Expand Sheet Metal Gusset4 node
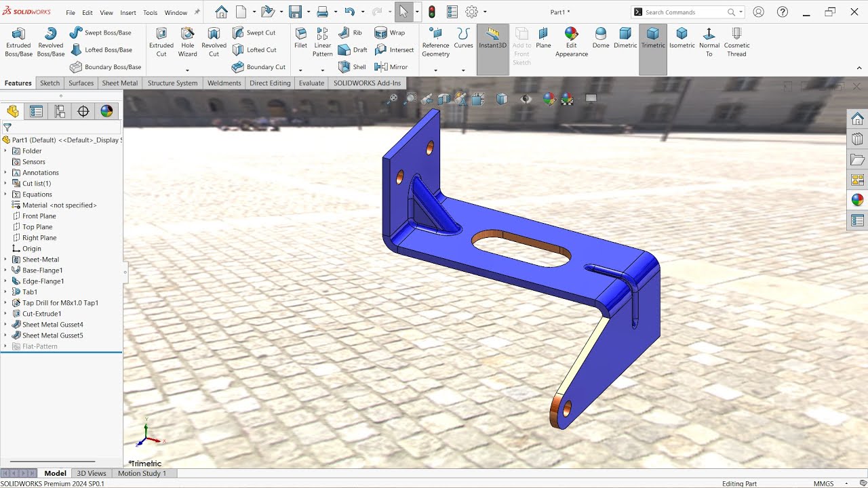 click(5, 325)
